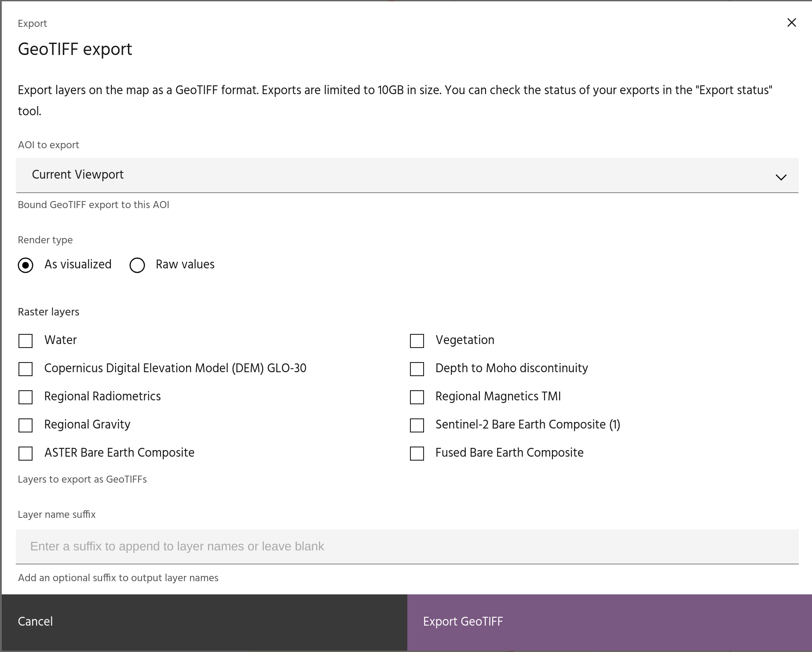Check the Fused Bare Earth Composite layer
The height and width of the screenshot is (652, 812).
pos(417,454)
